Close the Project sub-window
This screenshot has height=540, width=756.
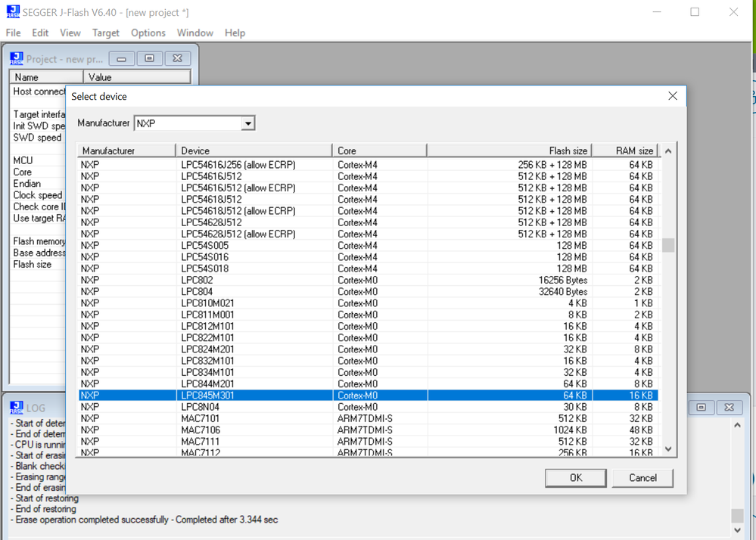[x=177, y=59]
